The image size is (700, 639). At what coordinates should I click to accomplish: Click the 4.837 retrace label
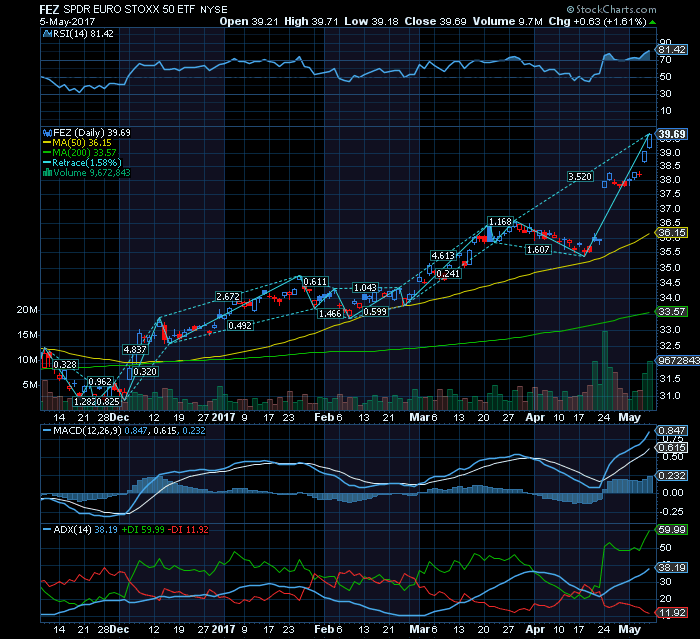(135, 350)
